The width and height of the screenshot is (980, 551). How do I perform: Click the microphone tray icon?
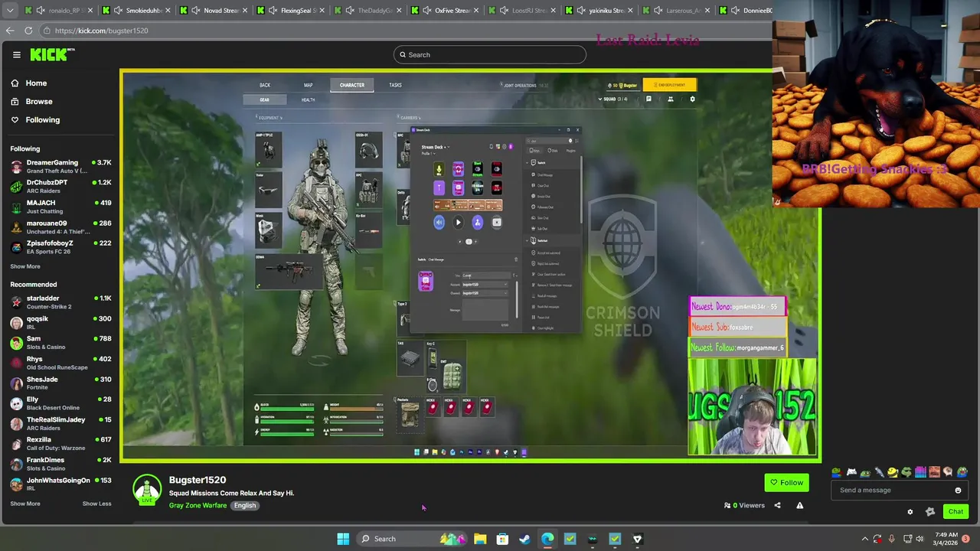892,539
